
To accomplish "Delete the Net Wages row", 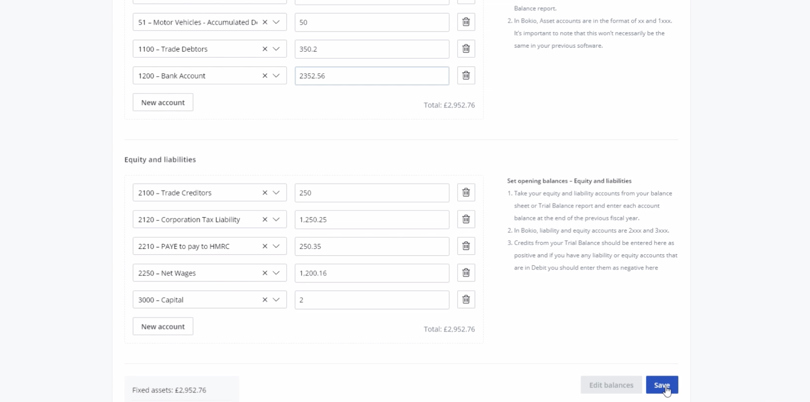I will (465, 273).
